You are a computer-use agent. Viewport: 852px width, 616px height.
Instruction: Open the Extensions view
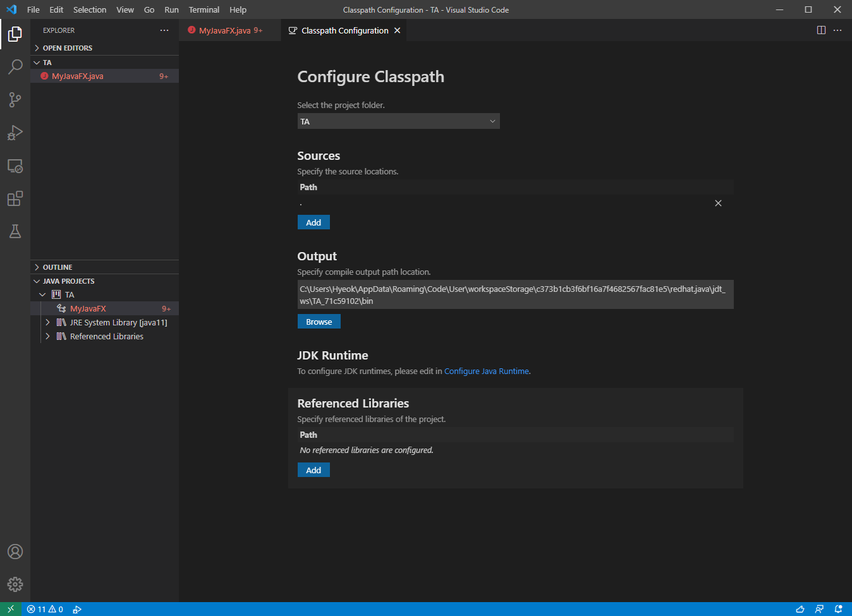click(x=15, y=198)
